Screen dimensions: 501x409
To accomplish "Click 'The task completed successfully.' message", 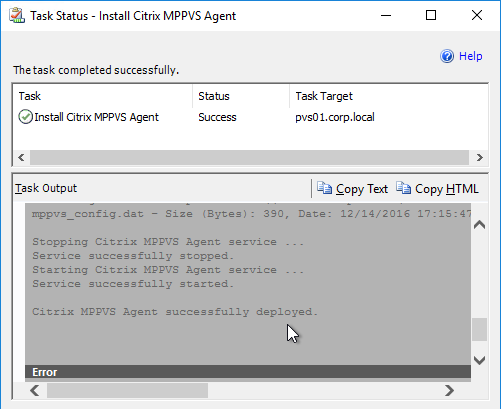I will [x=96, y=70].
